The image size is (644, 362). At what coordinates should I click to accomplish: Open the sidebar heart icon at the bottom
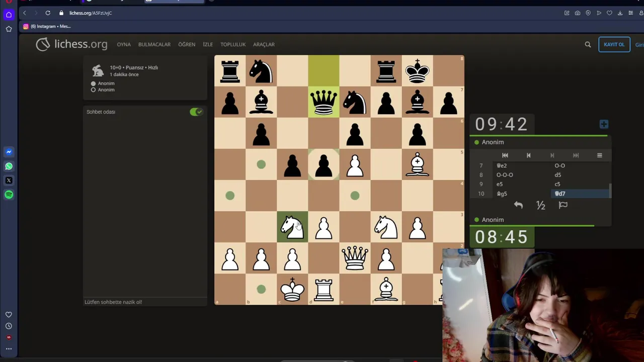[9, 314]
